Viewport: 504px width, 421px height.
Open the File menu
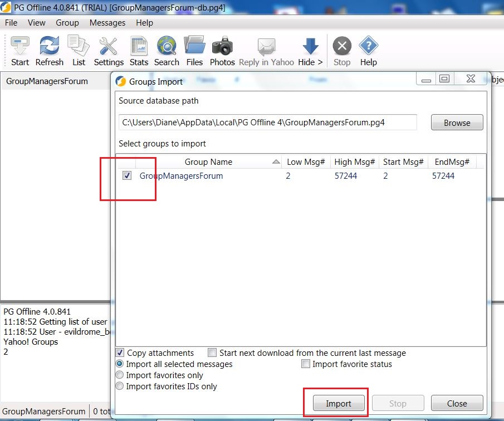pos(11,23)
